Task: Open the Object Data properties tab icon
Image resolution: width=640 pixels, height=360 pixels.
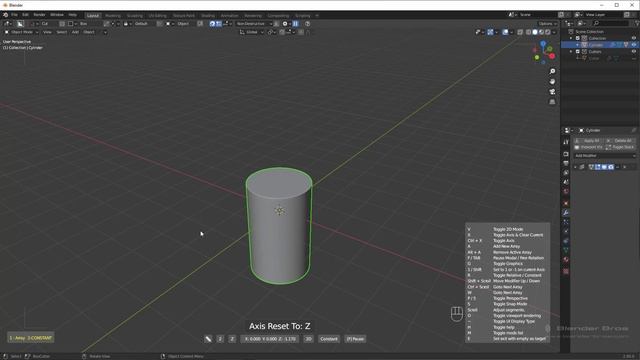Action: point(566,250)
